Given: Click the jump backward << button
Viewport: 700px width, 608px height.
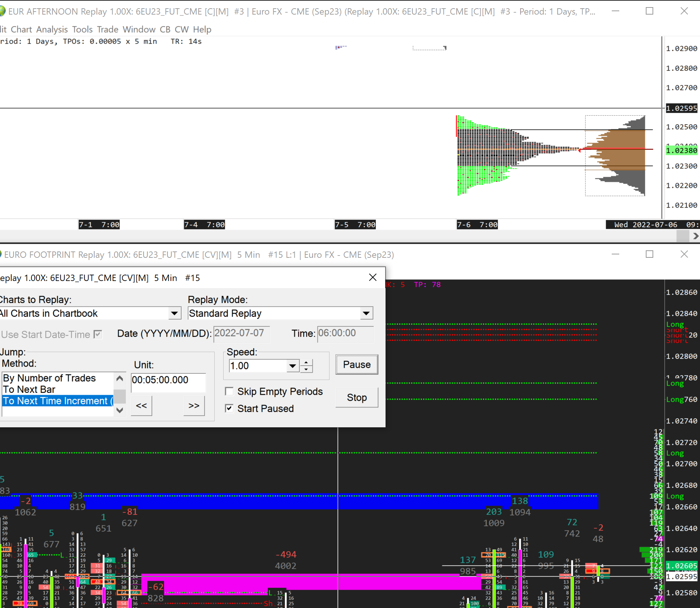Looking at the screenshot, I should [x=141, y=406].
